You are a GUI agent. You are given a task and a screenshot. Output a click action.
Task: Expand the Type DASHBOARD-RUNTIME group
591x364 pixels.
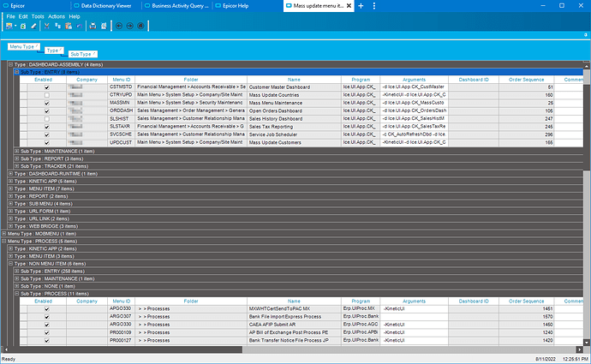tap(10, 174)
